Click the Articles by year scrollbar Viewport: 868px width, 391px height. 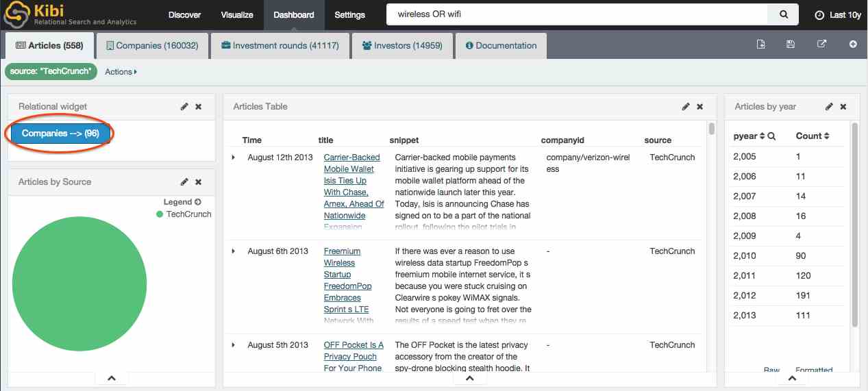(x=854, y=226)
